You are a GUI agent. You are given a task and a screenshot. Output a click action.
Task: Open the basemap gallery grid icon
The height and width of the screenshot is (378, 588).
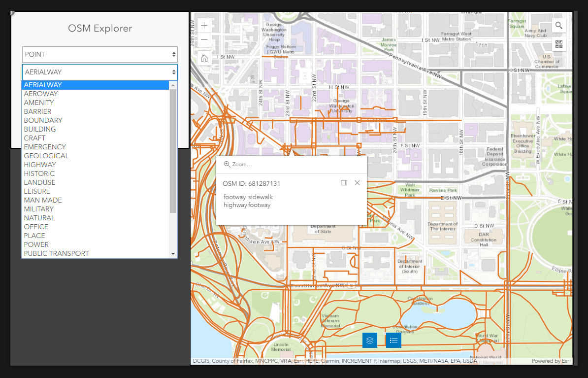pyautogui.click(x=559, y=44)
